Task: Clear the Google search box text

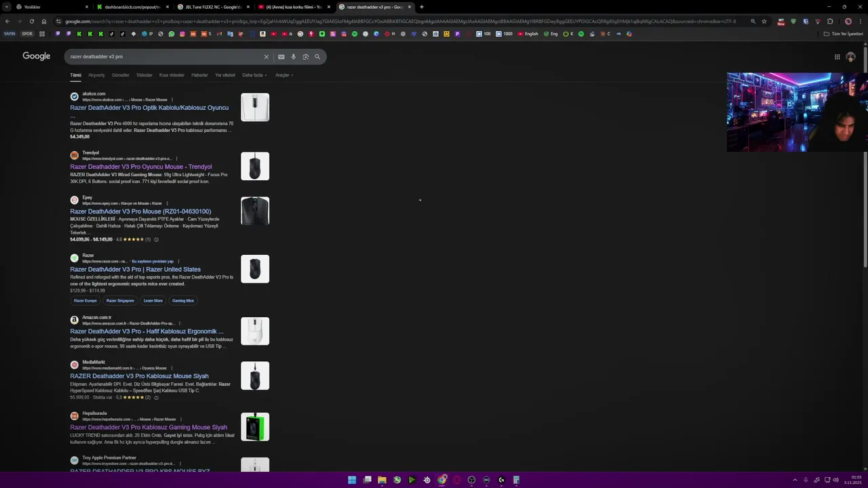Action: (x=267, y=57)
